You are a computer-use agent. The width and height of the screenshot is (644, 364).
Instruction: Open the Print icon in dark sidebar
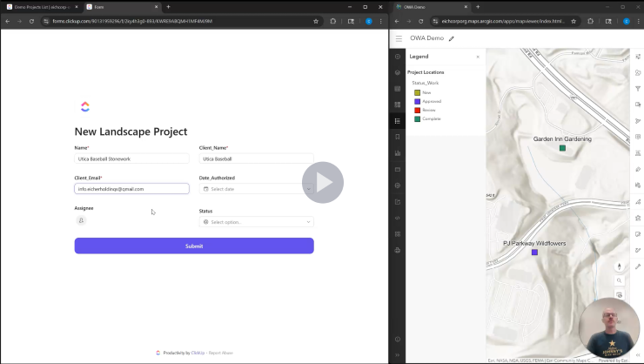[x=397, y=250]
